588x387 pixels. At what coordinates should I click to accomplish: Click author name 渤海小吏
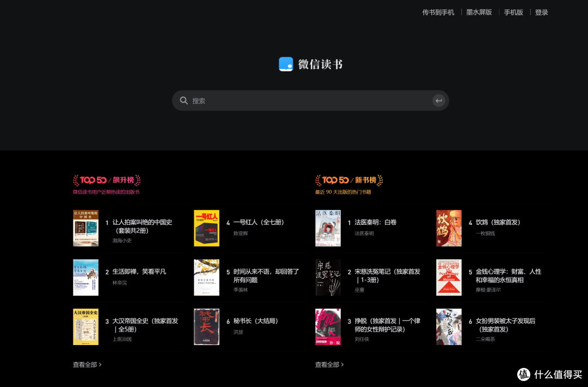122,241
